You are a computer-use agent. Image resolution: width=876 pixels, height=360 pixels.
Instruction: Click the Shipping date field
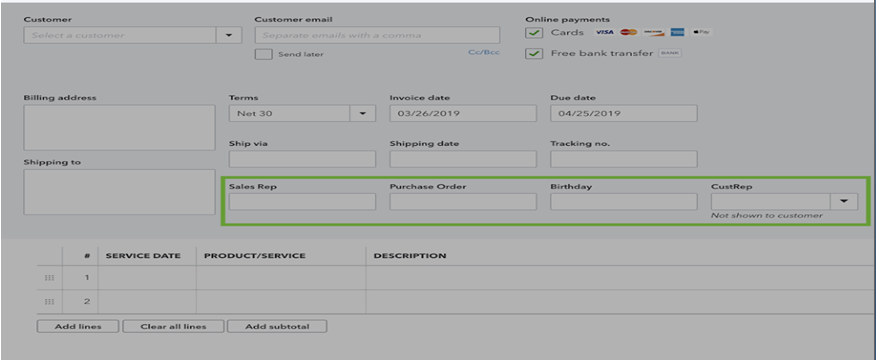tap(463, 159)
